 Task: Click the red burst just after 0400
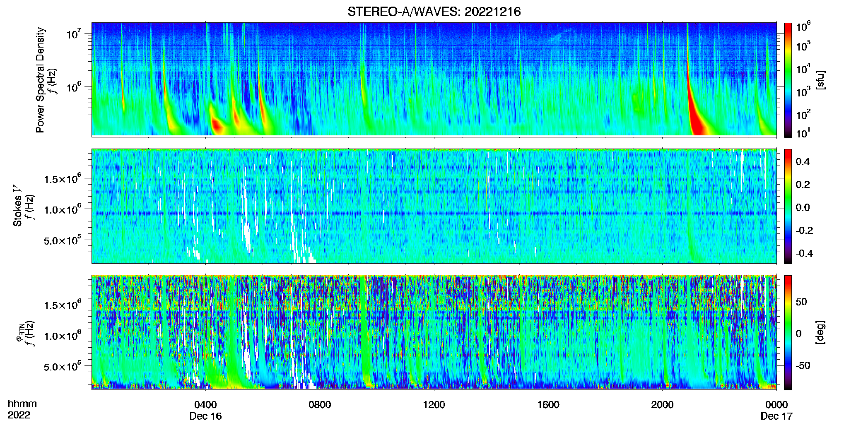pos(217,125)
